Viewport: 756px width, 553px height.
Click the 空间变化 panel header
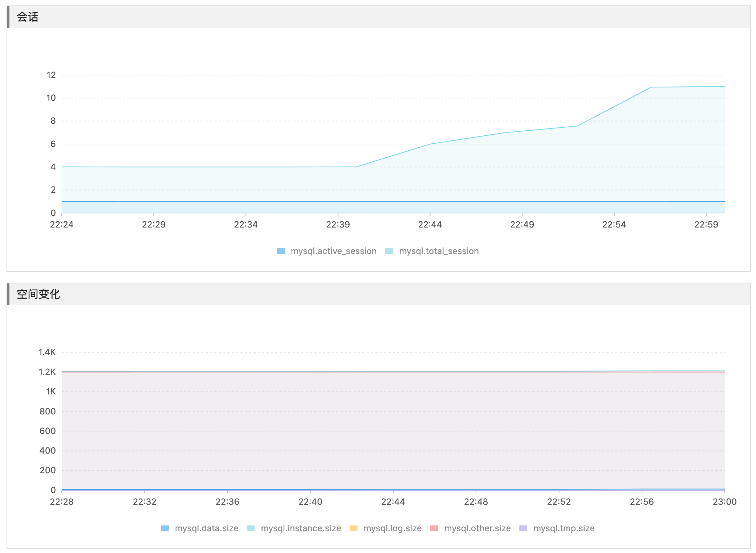click(38, 294)
